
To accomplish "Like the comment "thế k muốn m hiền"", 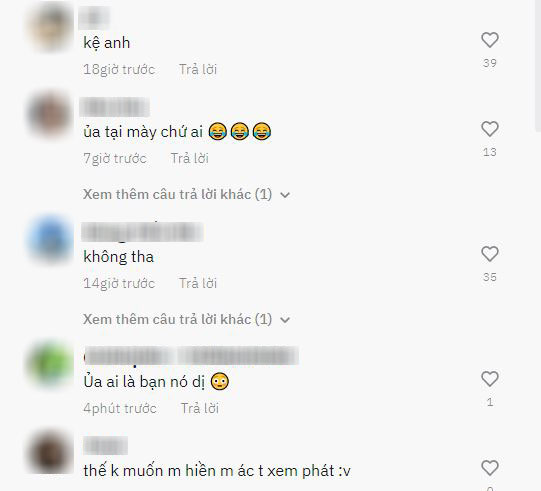I will (x=490, y=468).
